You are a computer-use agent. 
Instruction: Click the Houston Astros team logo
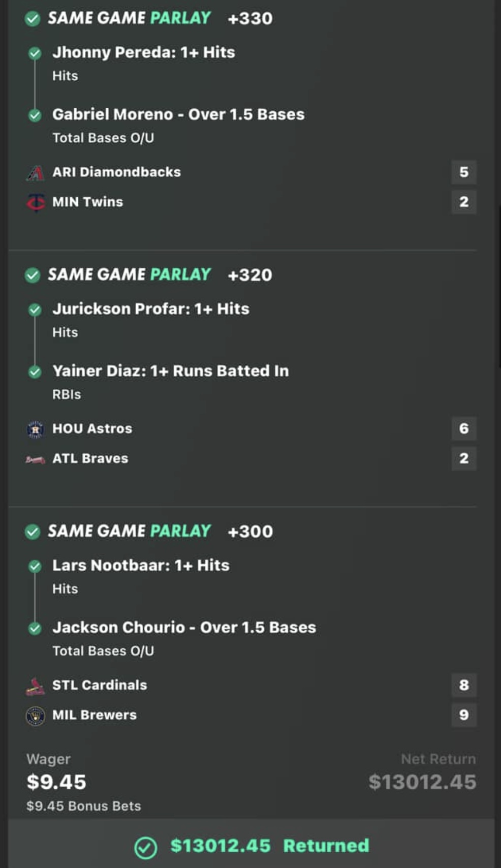pos(35,429)
